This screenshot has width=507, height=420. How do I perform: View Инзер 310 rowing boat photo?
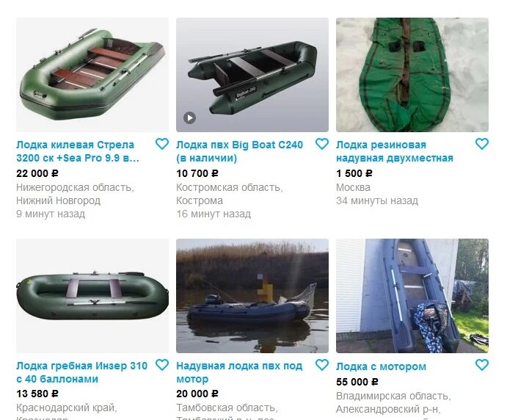coord(92,296)
